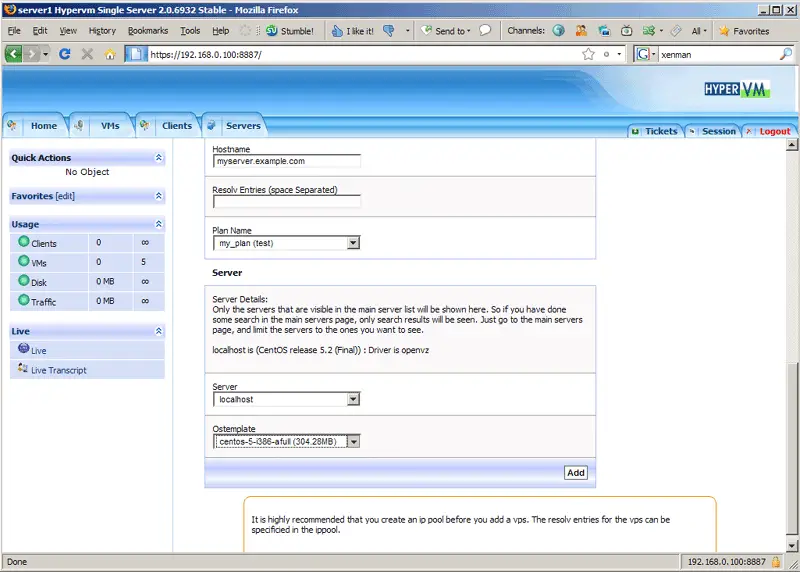Open the search engine selector dropdown
800x572 pixels.
click(645, 54)
